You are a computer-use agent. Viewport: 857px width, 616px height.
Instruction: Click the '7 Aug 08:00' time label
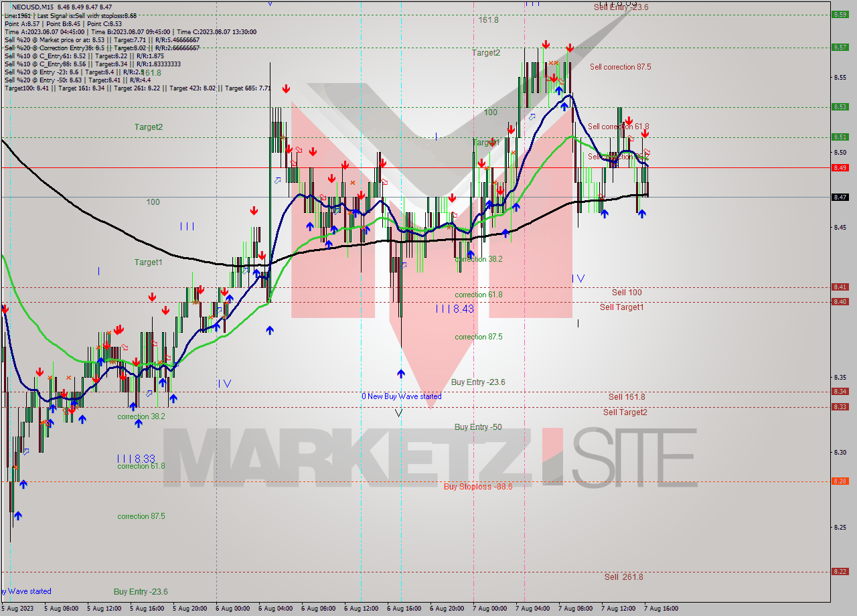[576, 609]
